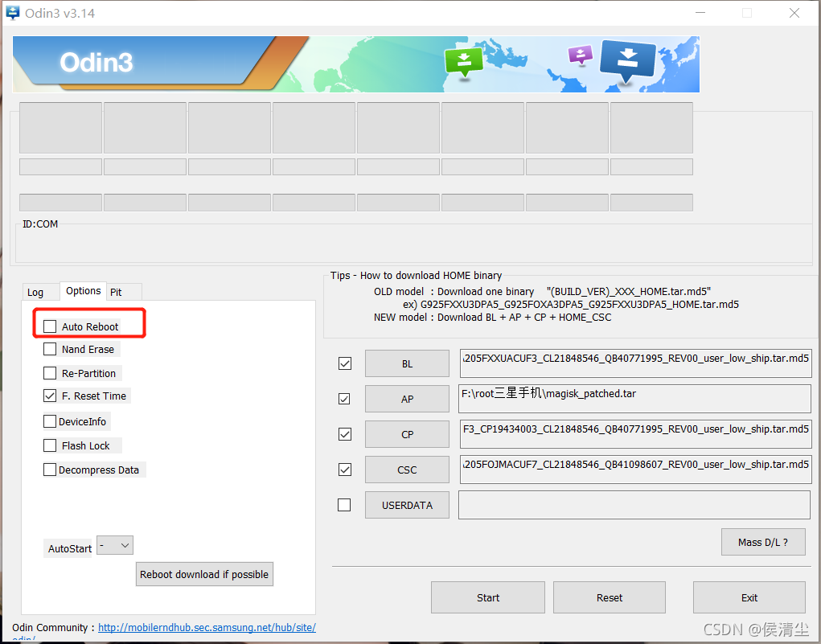
Task: Click Reboot download if possible button
Action: 204,574
